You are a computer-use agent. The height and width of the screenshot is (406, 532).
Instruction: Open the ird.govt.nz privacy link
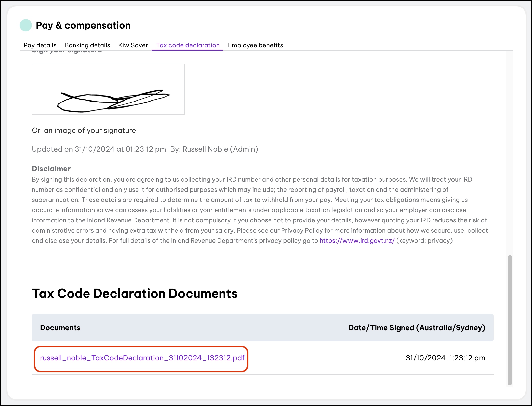point(357,240)
